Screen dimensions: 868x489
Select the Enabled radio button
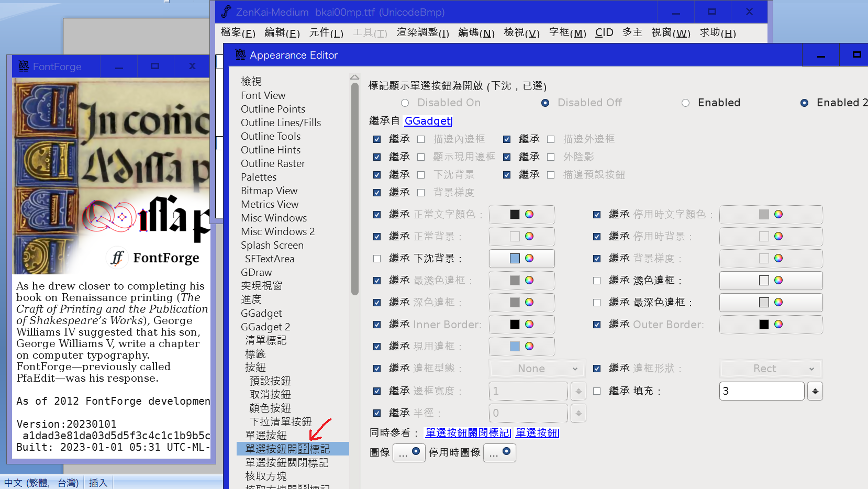[x=686, y=103]
